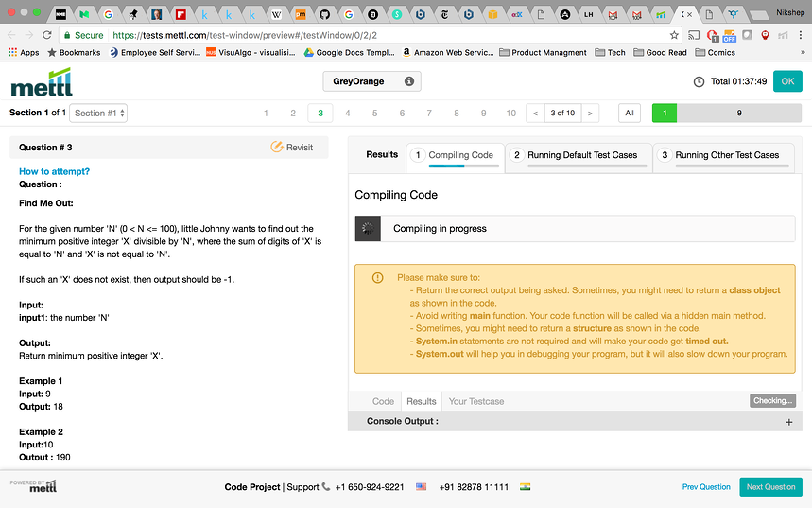The height and width of the screenshot is (508, 812).
Task: Show more bookmarks with the chevron
Action: (x=803, y=52)
